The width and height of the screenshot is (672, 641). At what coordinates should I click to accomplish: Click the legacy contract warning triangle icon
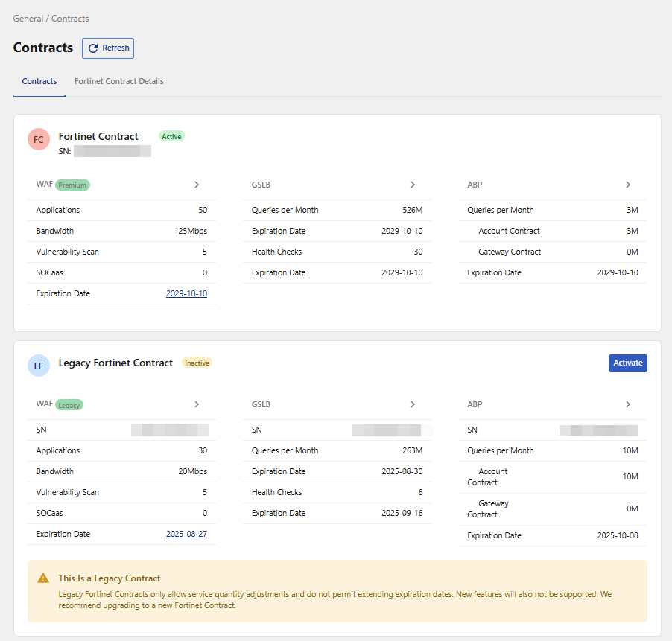coord(44,578)
